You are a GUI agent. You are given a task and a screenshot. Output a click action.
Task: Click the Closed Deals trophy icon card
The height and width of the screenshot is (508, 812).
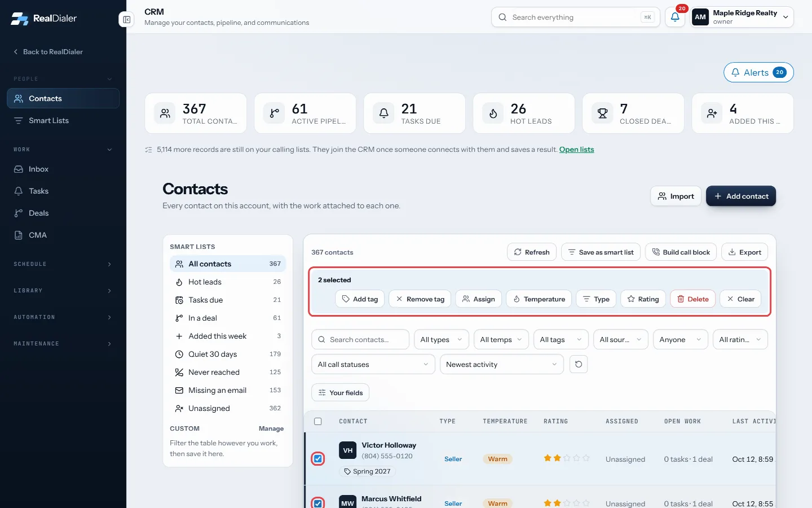(633, 113)
